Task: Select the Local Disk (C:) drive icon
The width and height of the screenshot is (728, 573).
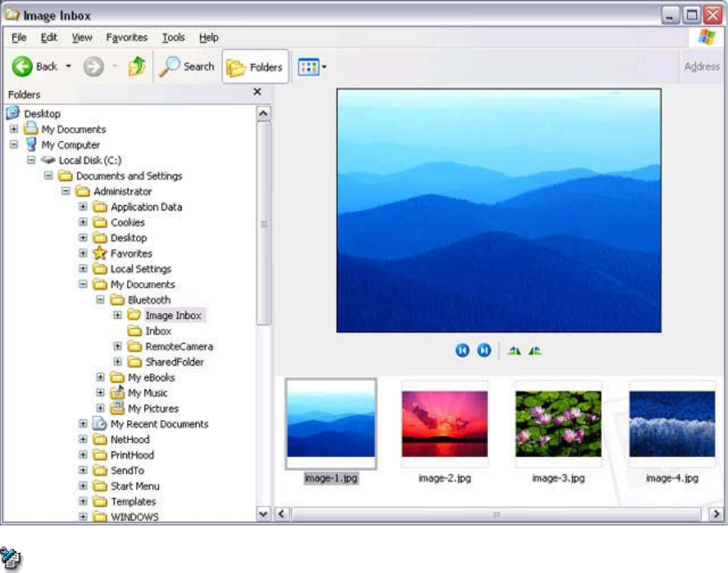Action: (x=48, y=160)
